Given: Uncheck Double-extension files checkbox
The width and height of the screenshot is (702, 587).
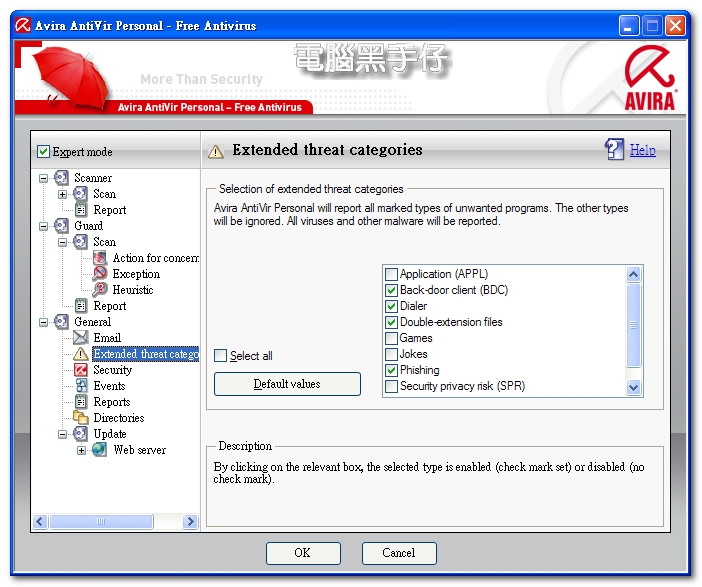Looking at the screenshot, I should pyautogui.click(x=391, y=322).
